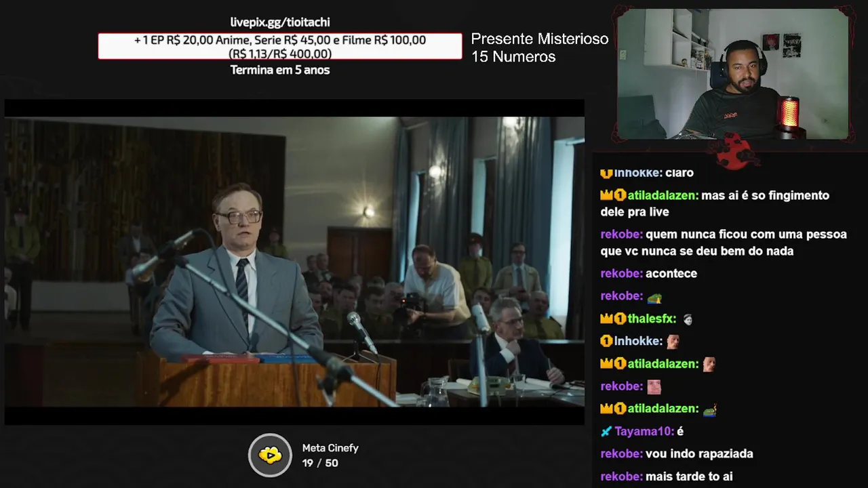868x488 pixels.
Task: Click the 'Termina em 5 anos' text
Action: 280,70
